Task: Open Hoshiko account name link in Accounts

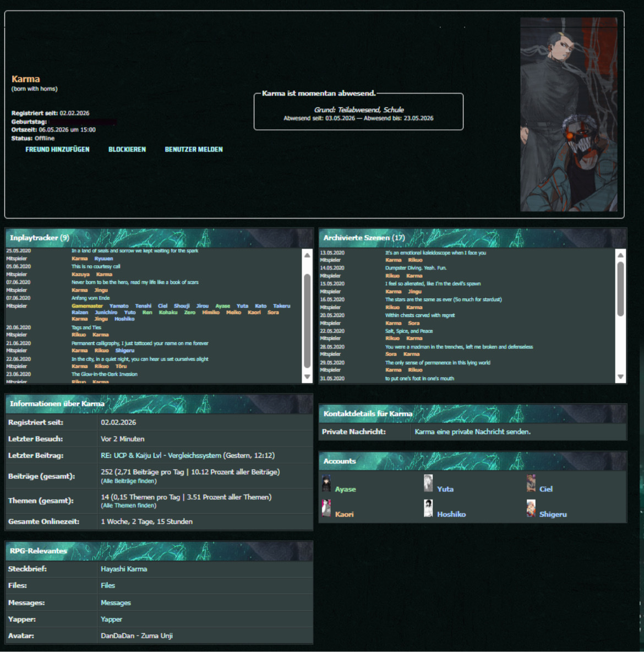Action: pos(451,514)
